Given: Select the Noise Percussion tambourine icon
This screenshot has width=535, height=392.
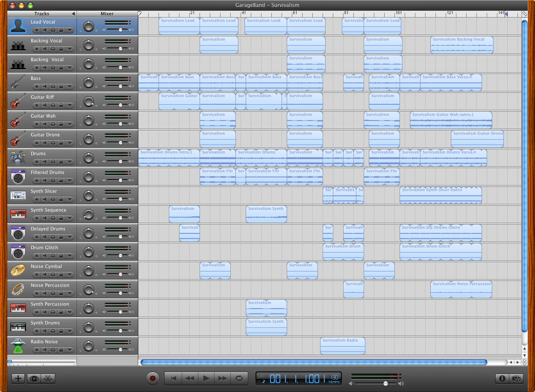Looking at the screenshot, I should (x=18, y=289).
